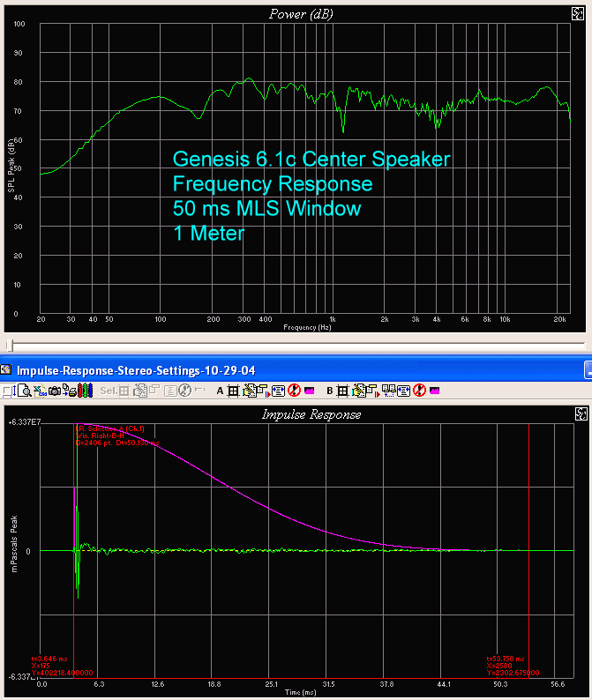Click the 'Y=402218.400000' readout value

pyautogui.click(x=62, y=673)
